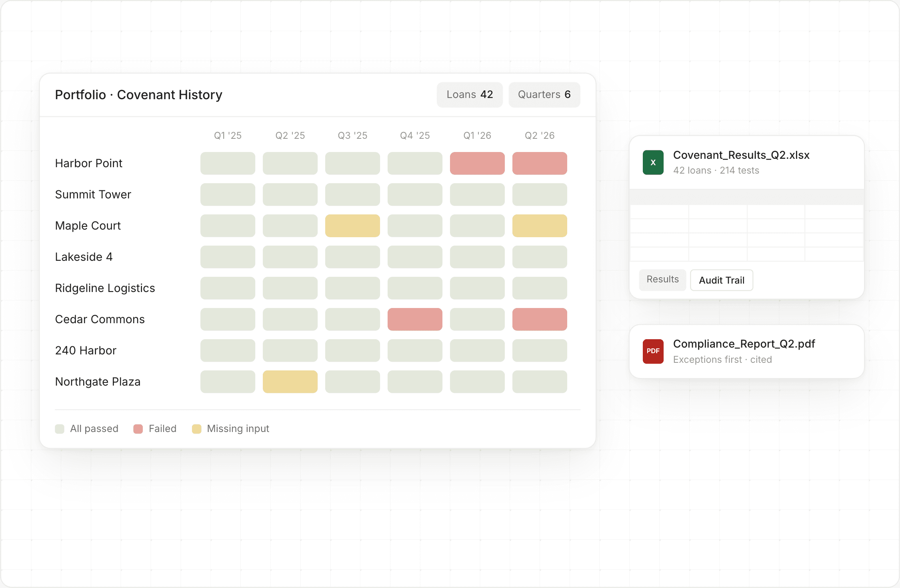The width and height of the screenshot is (900, 588).
Task: Select Summit Tower passed cell for Q1 '25
Action: tap(227, 194)
